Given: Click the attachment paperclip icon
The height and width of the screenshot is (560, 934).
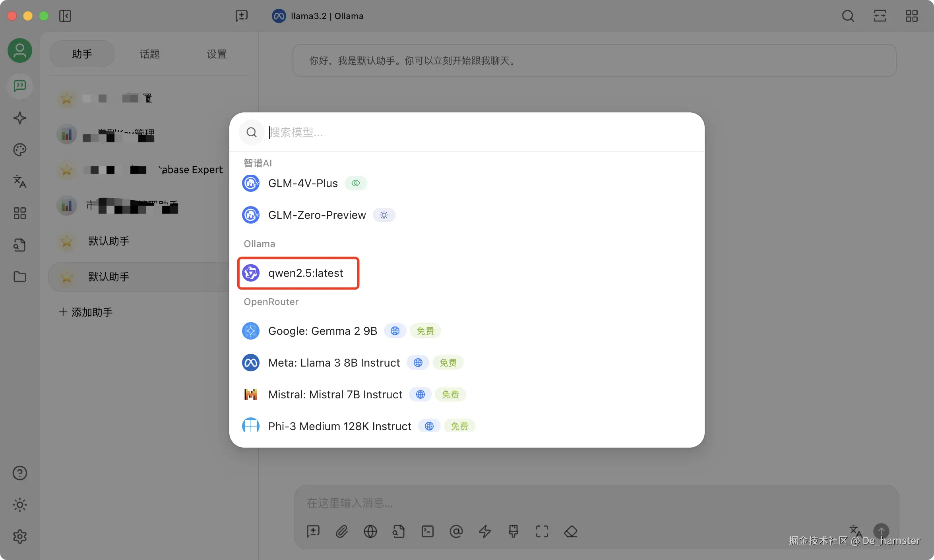Looking at the screenshot, I should 341,531.
